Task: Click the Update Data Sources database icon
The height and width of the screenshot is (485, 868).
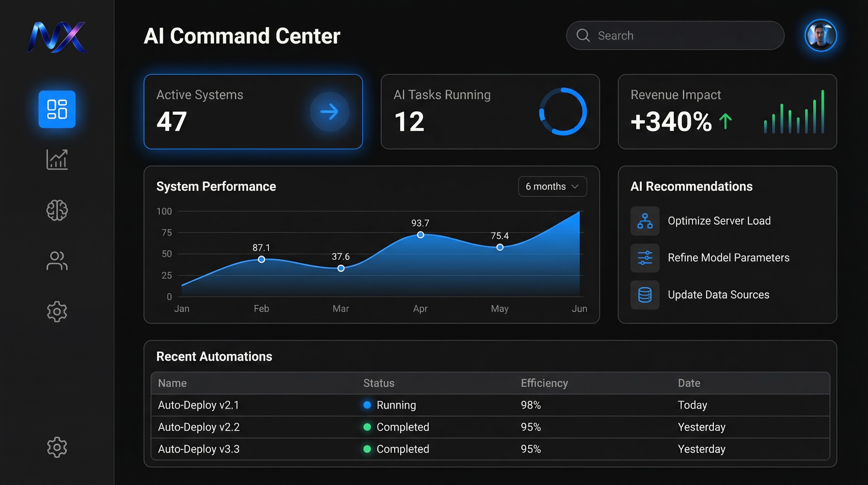Action: [x=645, y=295]
